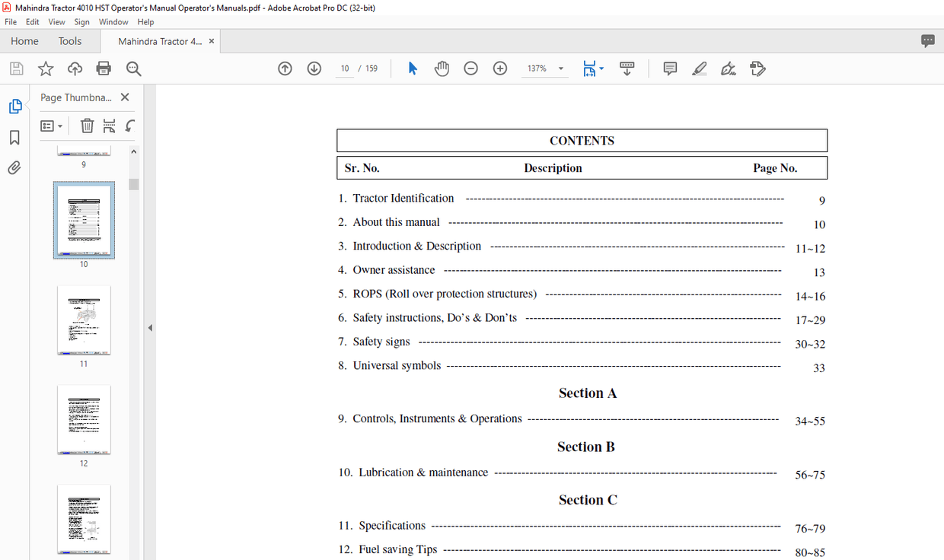This screenshot has height=560, width=944.
Task: Print the PDF document
Action: point(104,68)
